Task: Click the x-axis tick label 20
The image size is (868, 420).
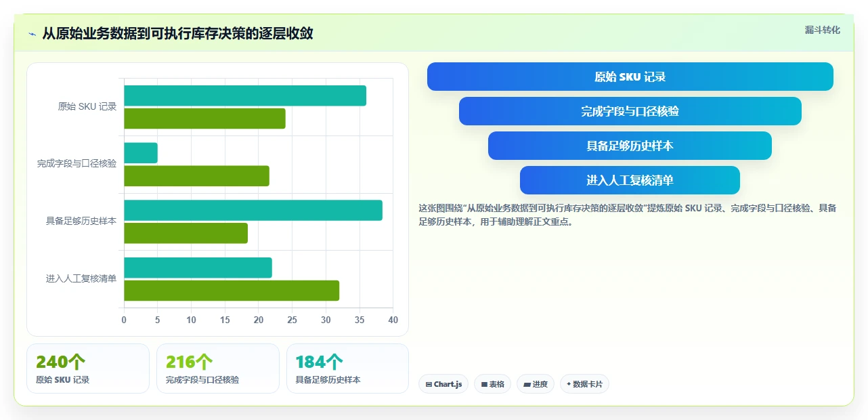Action: [259, 320]
